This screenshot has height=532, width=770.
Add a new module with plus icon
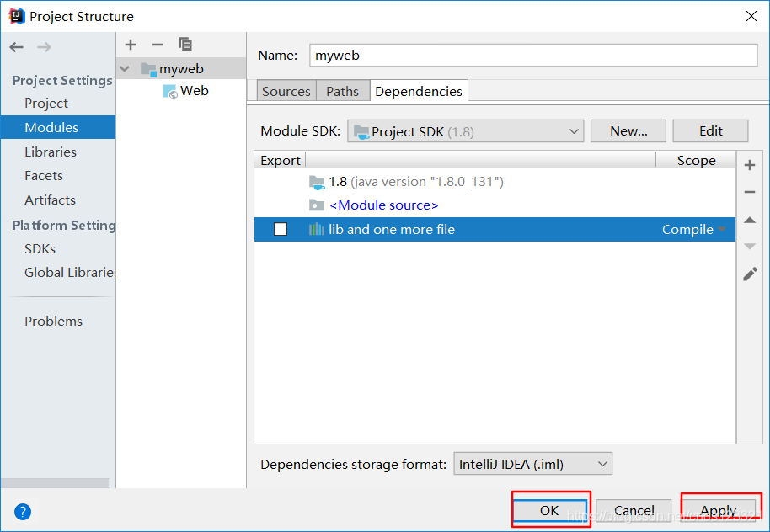click(x=131, y=45)
